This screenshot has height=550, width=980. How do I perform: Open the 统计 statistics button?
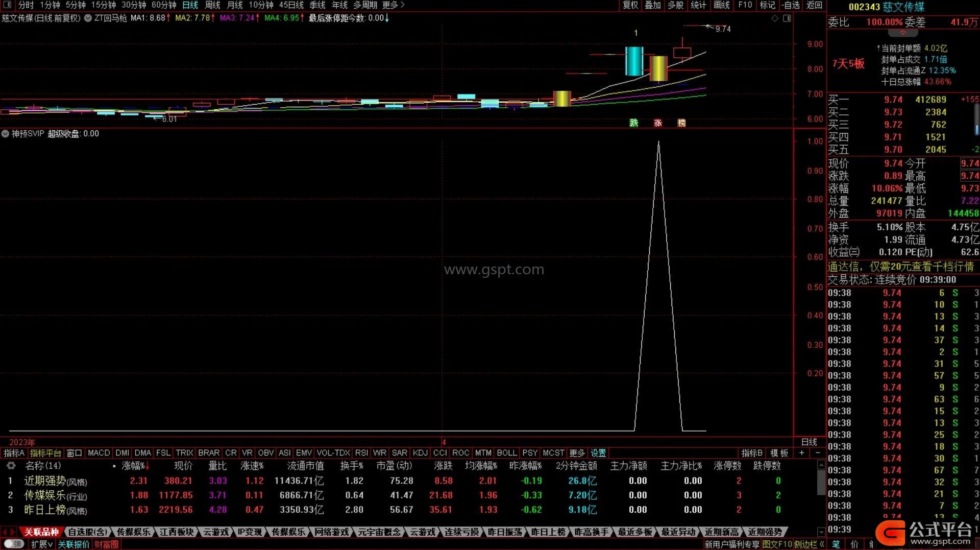pos(698,5)
